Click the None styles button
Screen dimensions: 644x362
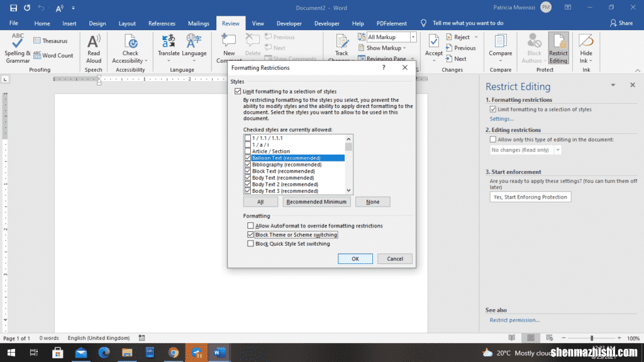(372, 202)
